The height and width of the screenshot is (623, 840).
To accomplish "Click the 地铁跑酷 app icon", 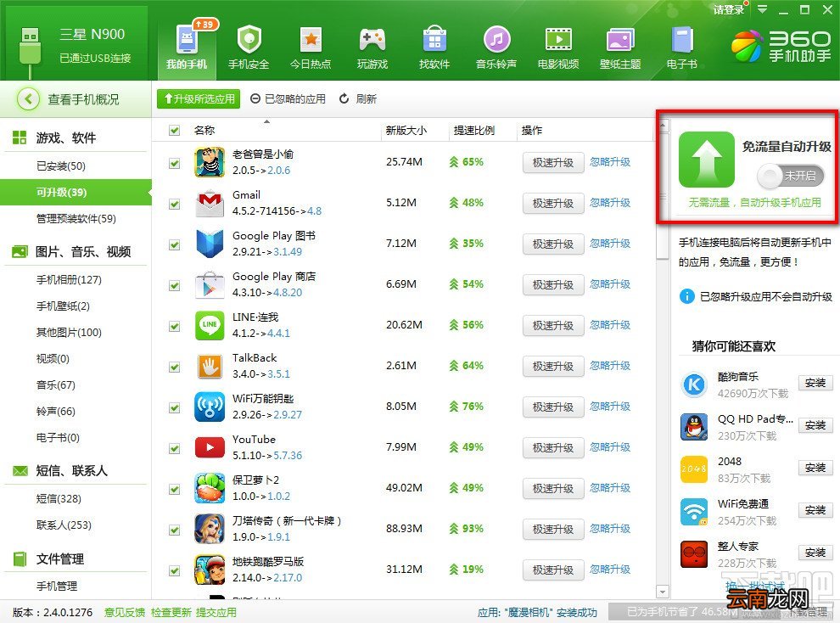I will [x=210, y=570].
